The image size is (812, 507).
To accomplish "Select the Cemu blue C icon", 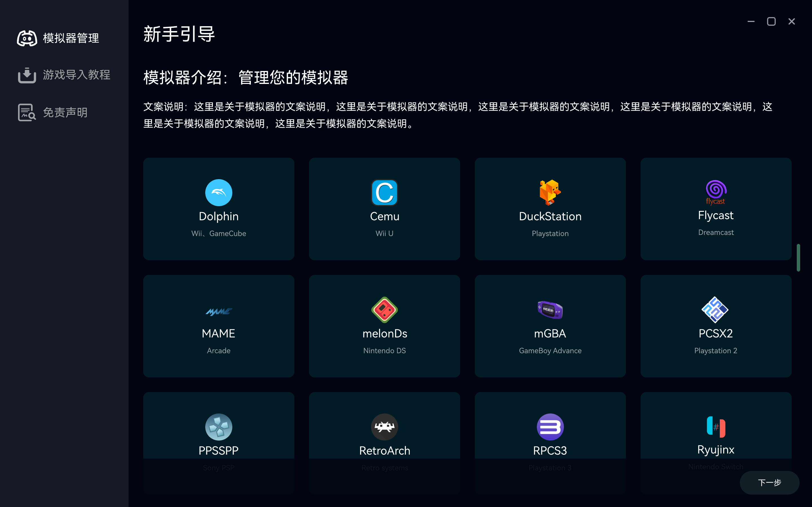I will (x=384, y=192).
